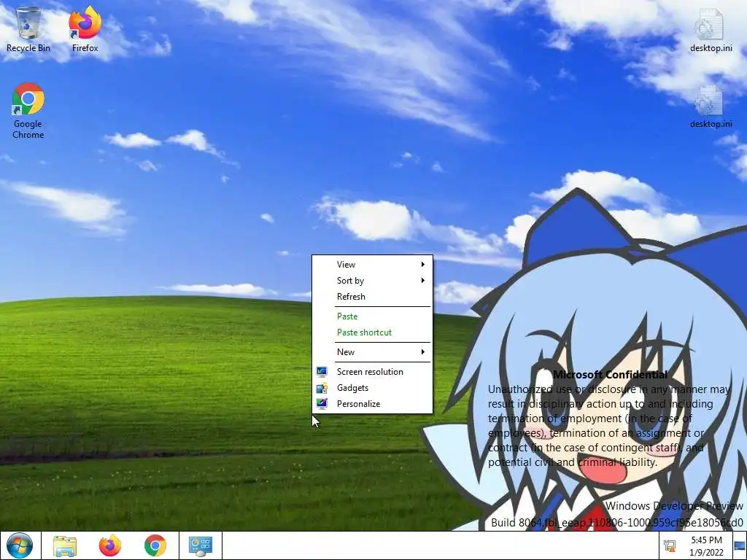
Task: Open the Control Panel taskbar icon
Action: click(x=201, y=546)
